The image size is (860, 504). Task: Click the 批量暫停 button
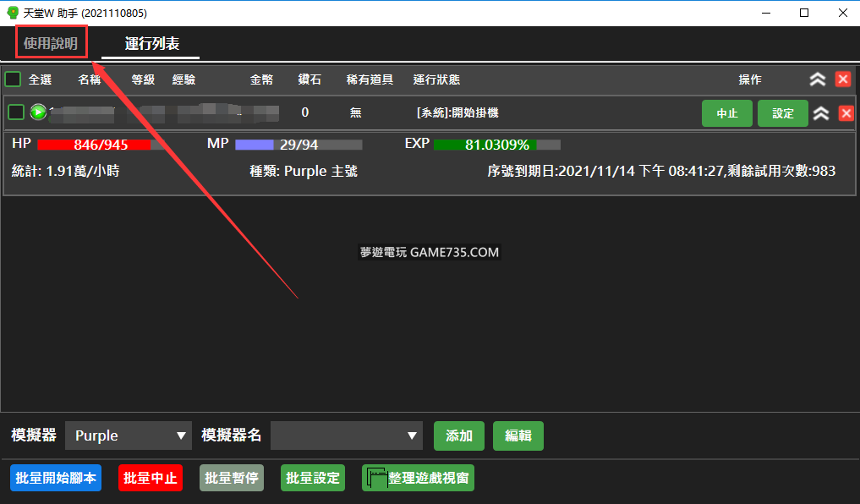coord(232,478)
